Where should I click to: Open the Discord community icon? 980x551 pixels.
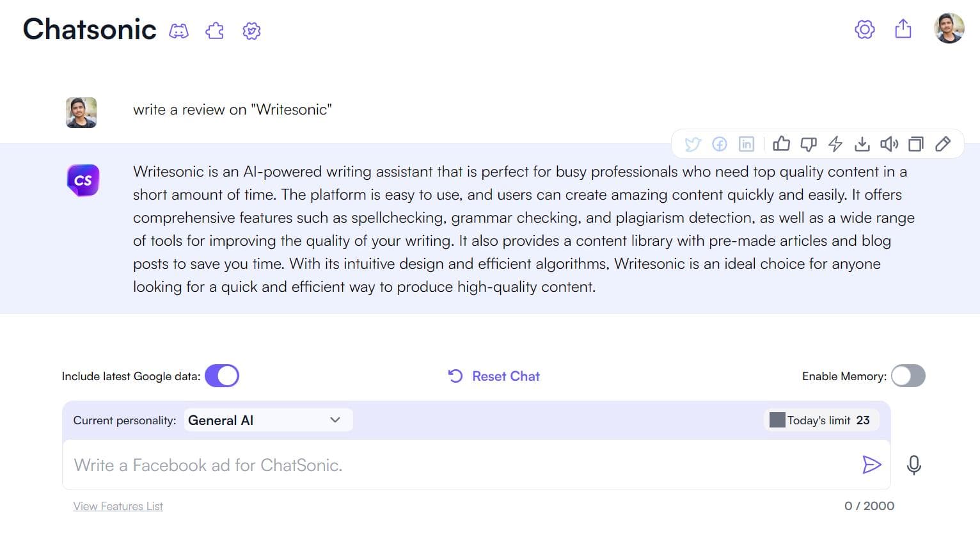178,31
